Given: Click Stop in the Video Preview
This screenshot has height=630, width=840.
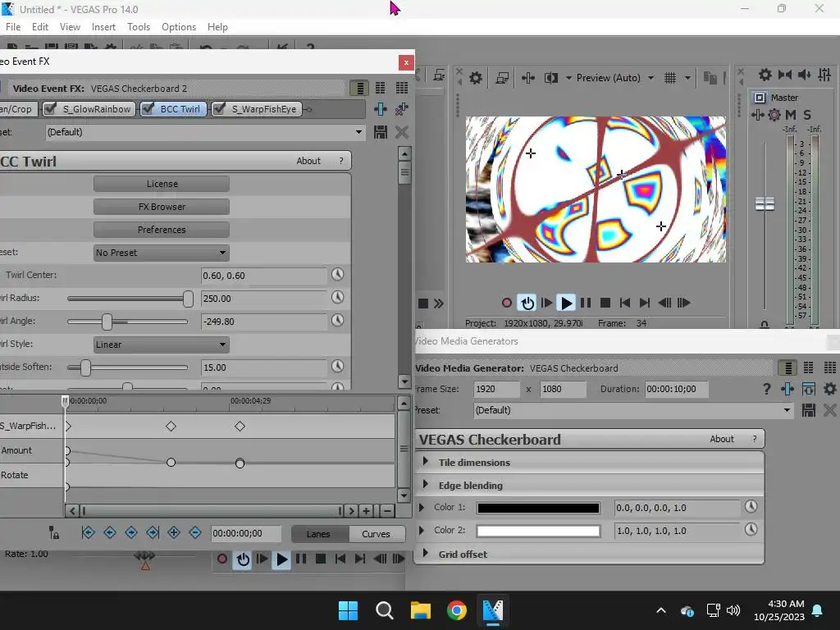Looking at the screenshot, I should [x=605, y=304].
